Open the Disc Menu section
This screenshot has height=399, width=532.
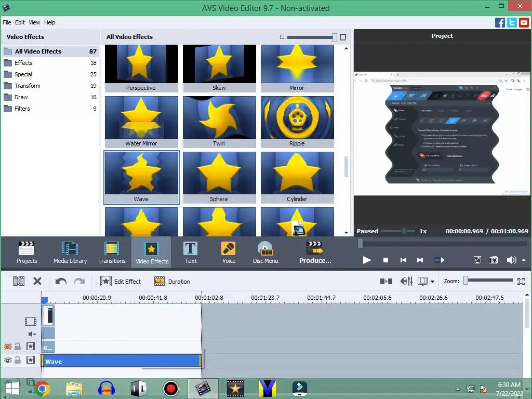(265, 252)
